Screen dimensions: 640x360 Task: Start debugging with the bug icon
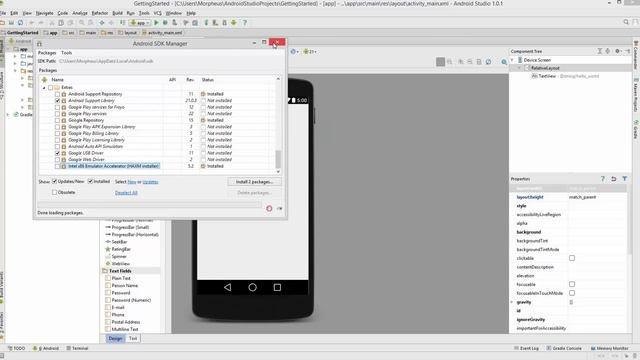pyautogui.click(x=165, y=23)
